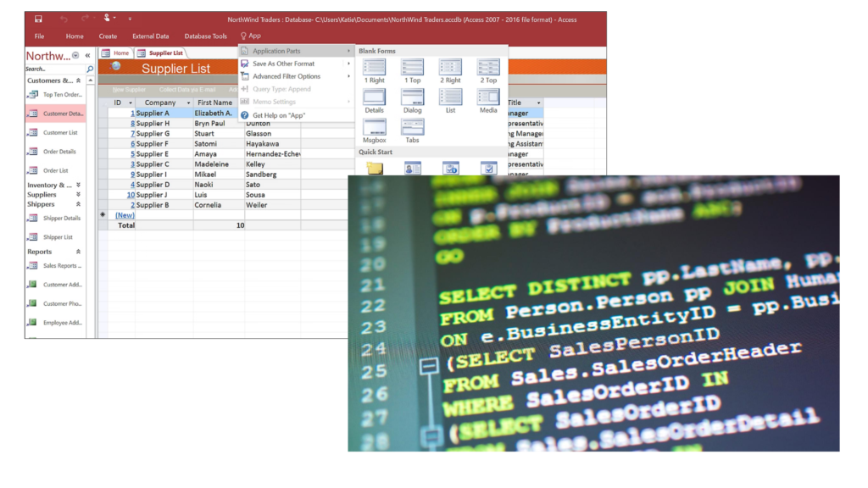Open the Title column filter dropdown
Screen dimensions: 868x488
point(538,103)
